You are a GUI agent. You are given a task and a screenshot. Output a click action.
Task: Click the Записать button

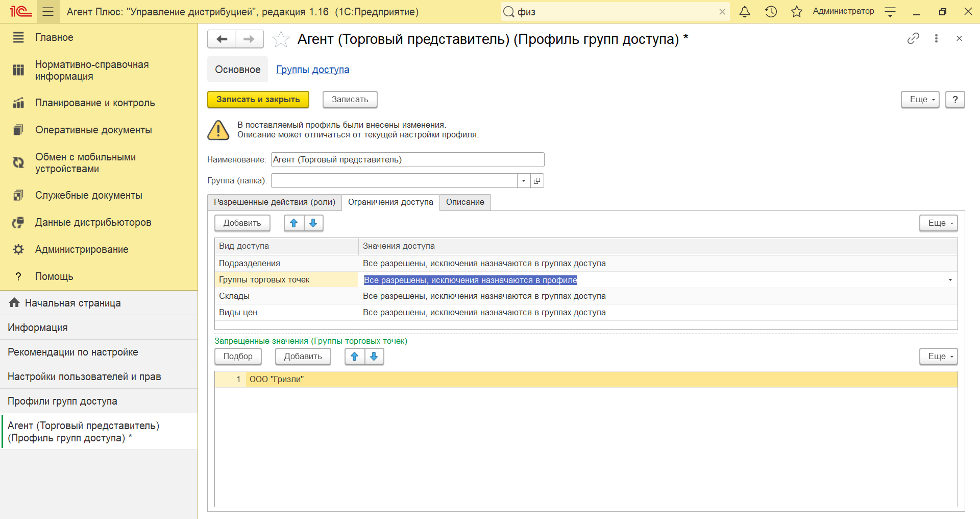pyautogui.click(x=350, y=100)
